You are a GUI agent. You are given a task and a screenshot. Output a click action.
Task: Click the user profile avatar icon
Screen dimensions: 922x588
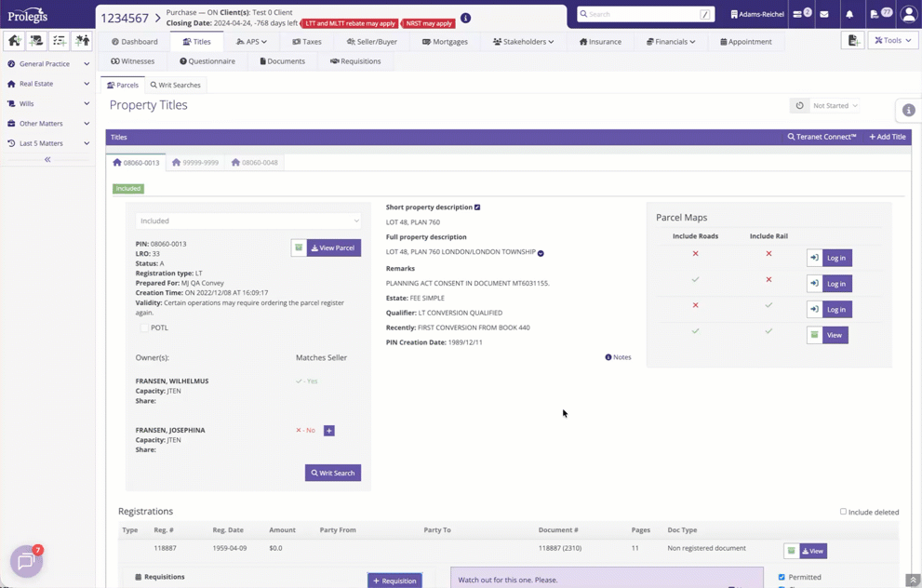(908, 15)
